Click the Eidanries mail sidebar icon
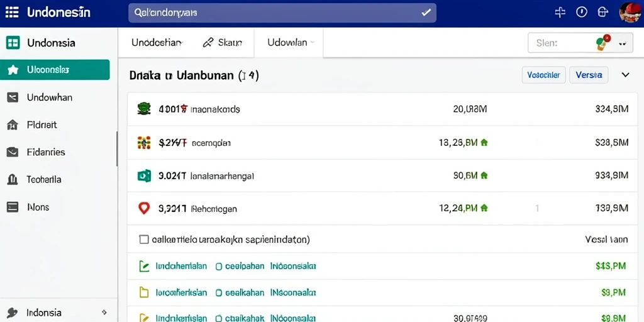Image resolution: width=644 pixels, height=322 pixels. 13,152
